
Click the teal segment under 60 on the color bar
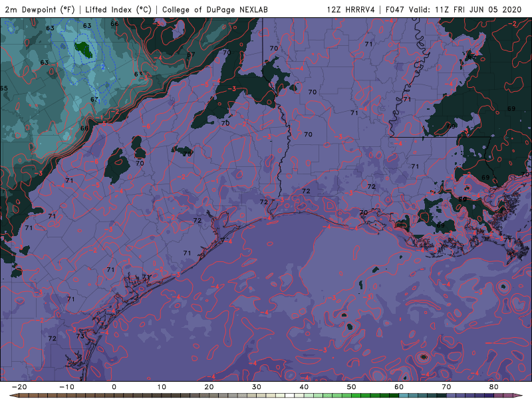403,396
